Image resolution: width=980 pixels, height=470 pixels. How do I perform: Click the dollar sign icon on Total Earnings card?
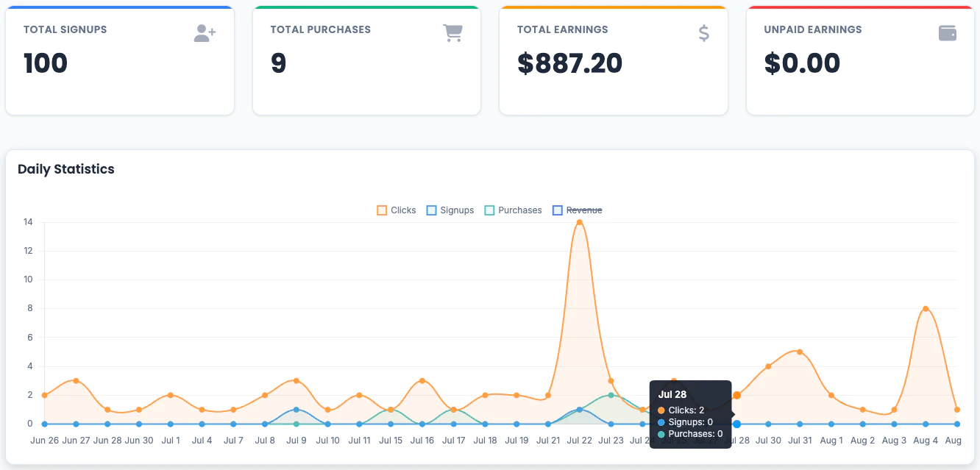[703, 32]
